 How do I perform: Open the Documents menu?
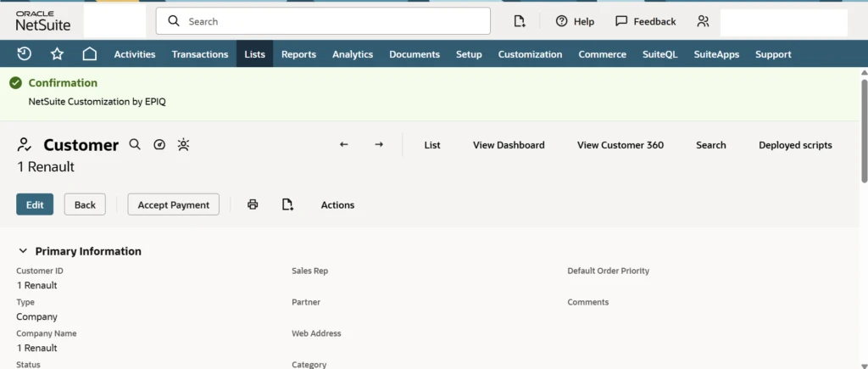[415, 54]
